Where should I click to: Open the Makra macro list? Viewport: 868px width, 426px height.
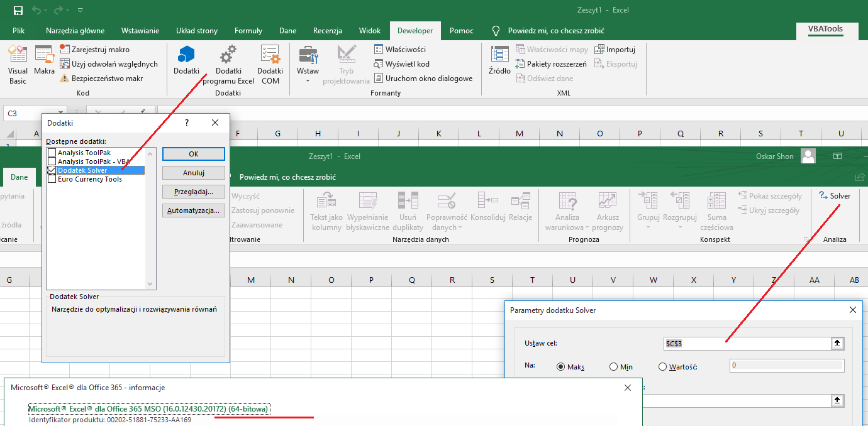[44, 60]
